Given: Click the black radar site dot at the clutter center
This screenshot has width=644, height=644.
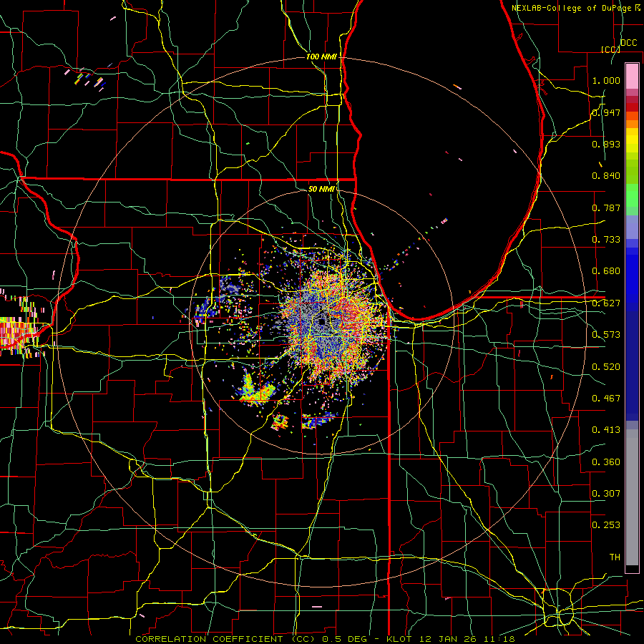Looking at the screenshot, I should (323, 321).
